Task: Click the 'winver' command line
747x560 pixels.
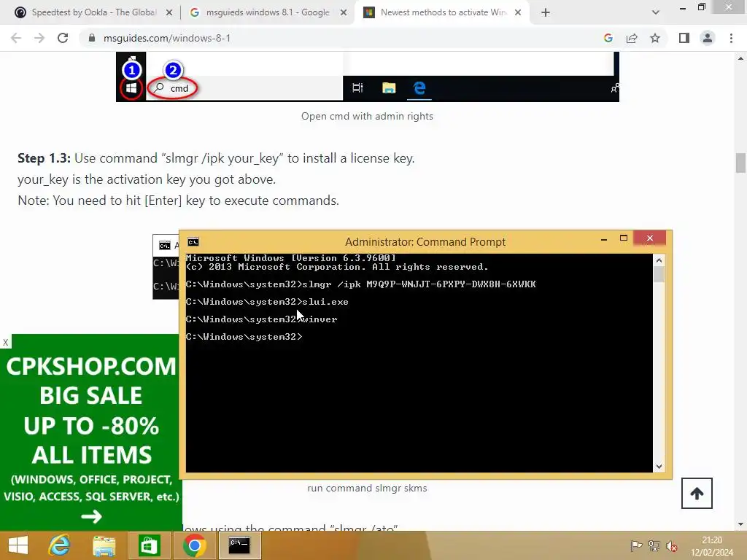Action: pyautogui.click(x=262, y=319)
